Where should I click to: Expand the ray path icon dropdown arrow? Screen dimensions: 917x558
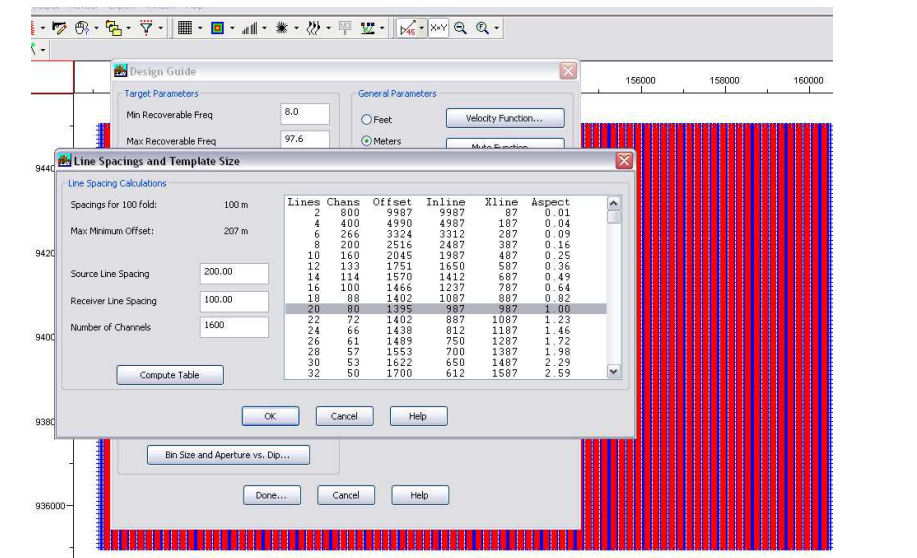(x=382, y=27)
